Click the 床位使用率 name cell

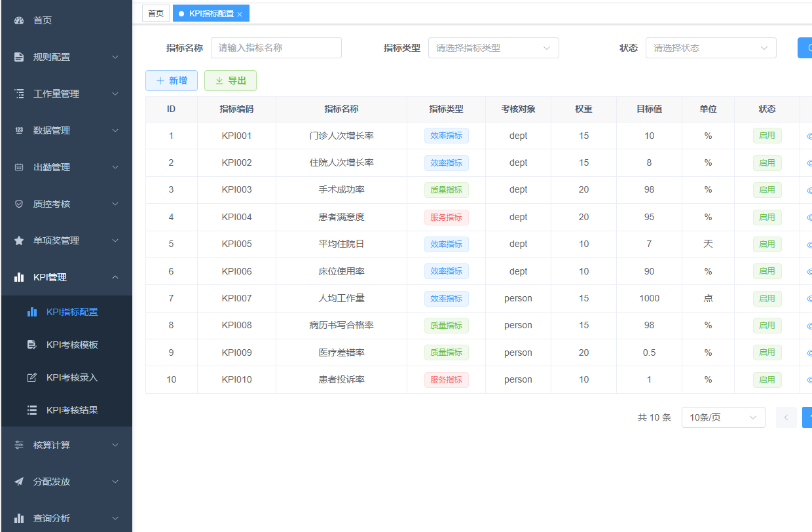coord(341,271)
